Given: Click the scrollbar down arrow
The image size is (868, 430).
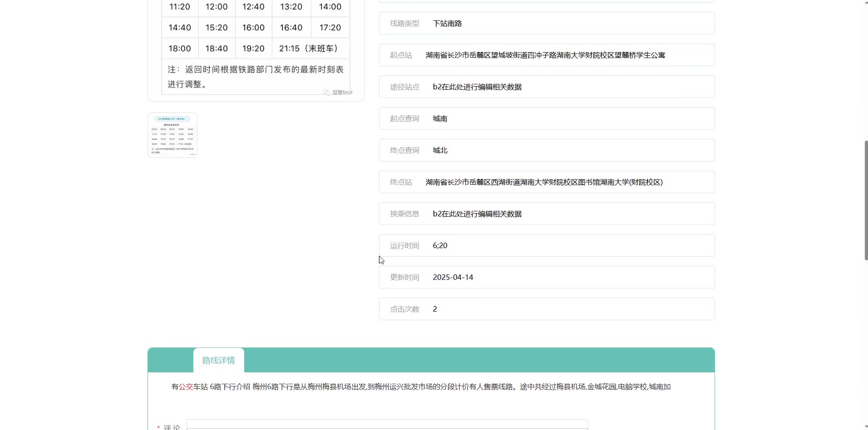Looking at the screenshot, I should [866, 426].
